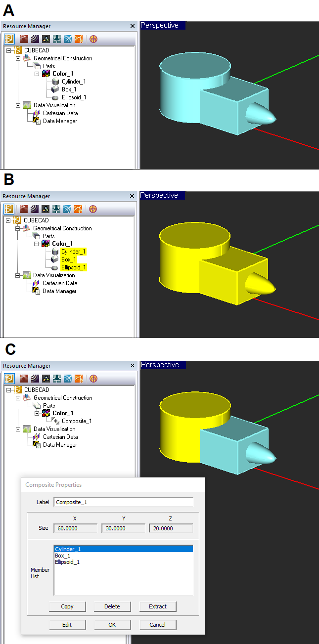This screenshot has width=319, height=644.
Task: Select Cylinder_1 in the Member List
Action: point(123,549)
